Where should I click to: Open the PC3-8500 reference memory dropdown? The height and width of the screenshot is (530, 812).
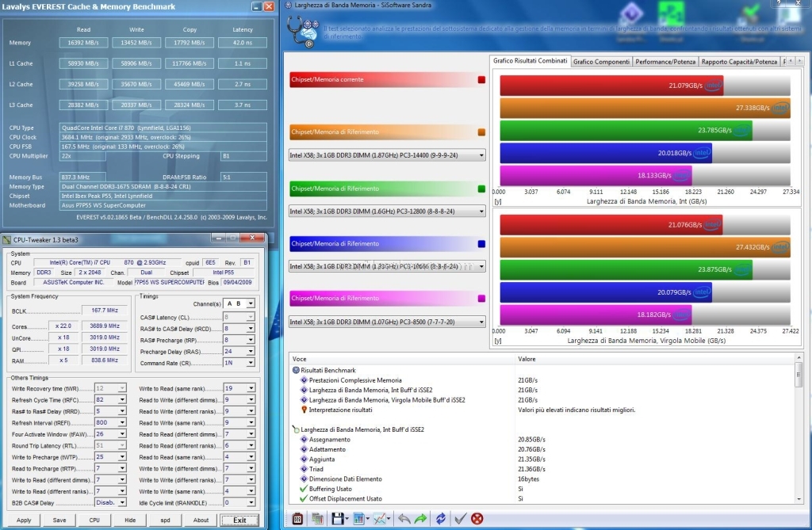[x=387, y=322]
